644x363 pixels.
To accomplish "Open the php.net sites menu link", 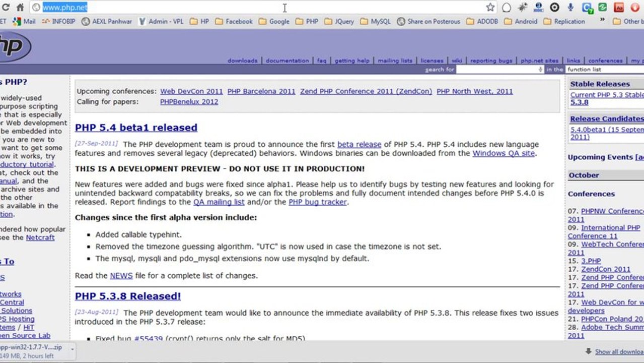I will point(539,60).
